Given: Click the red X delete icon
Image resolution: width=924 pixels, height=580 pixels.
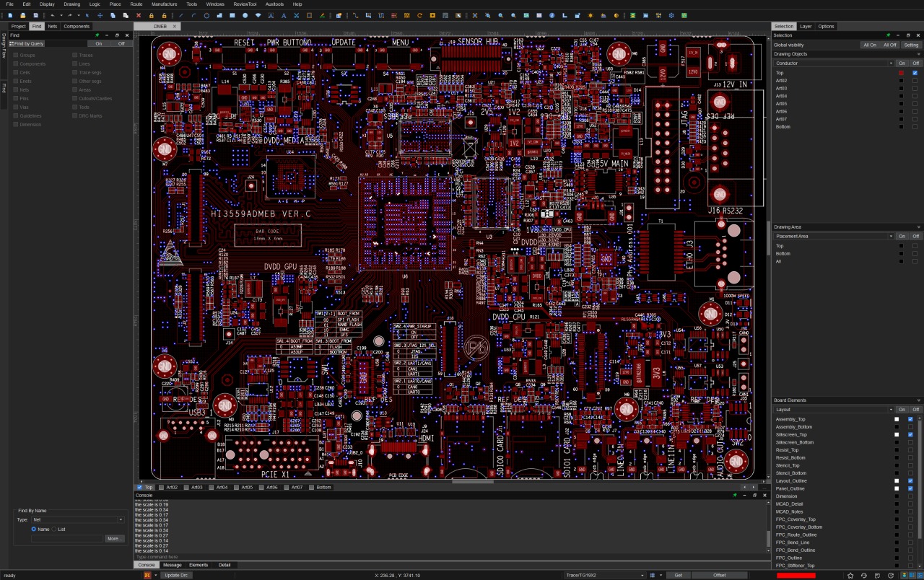Looking at the screenshot, I should tap(139, 15).
